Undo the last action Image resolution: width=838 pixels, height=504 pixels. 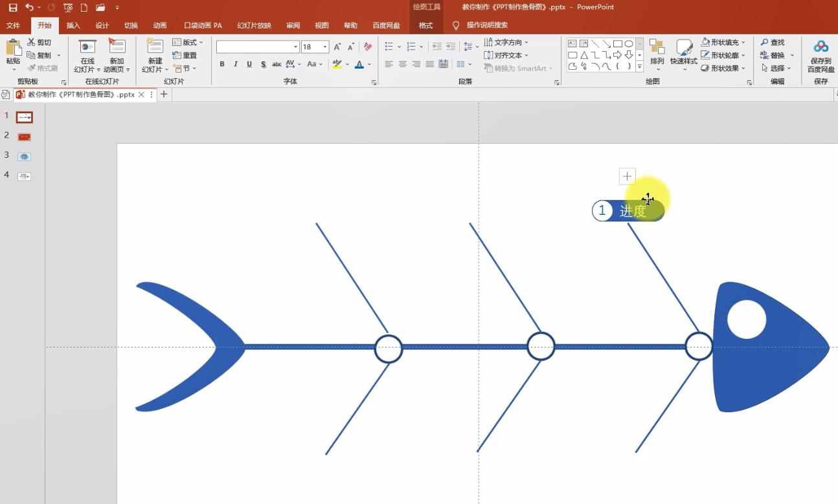click(x=29, y=8)
